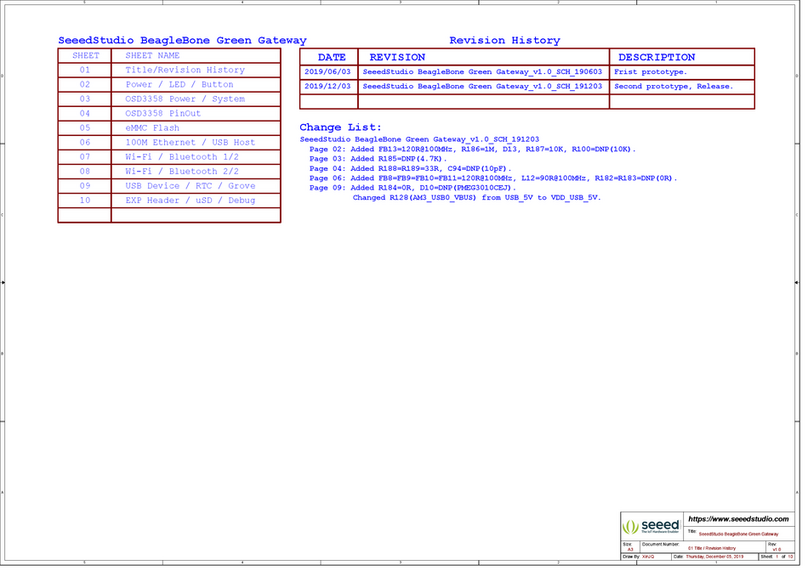Click the Rev value 'v1.0'

[777, 550]
